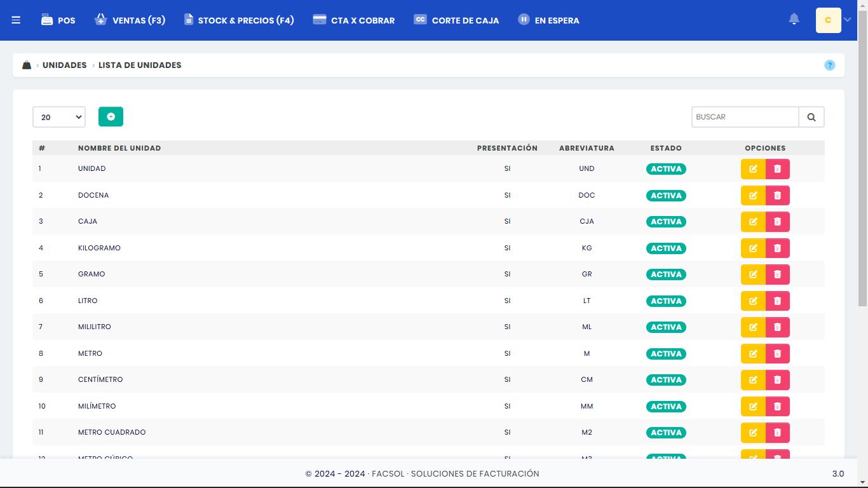Viewport: 868px width, 488px height.
Task: Open CTA X COBRAR
Action: tap(354, 20)
